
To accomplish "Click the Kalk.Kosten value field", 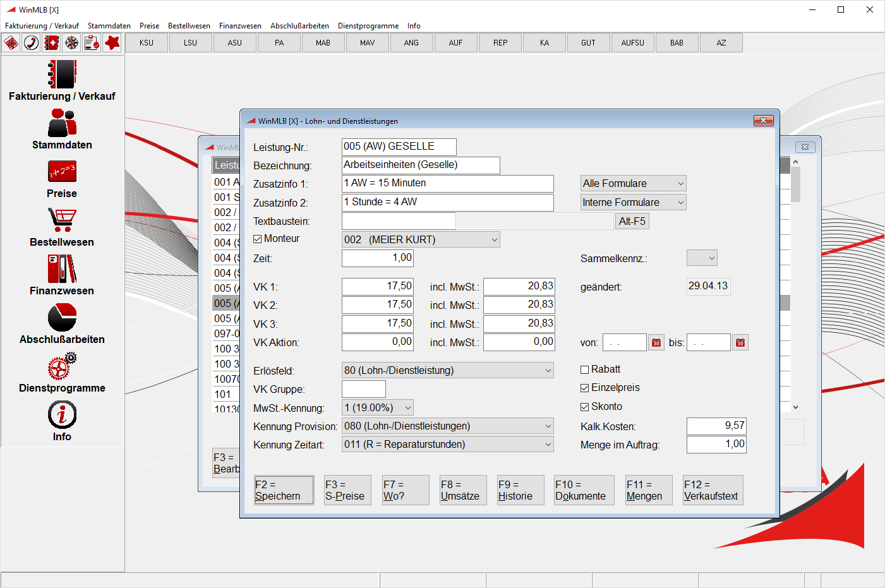I will (x=716, y=426).
